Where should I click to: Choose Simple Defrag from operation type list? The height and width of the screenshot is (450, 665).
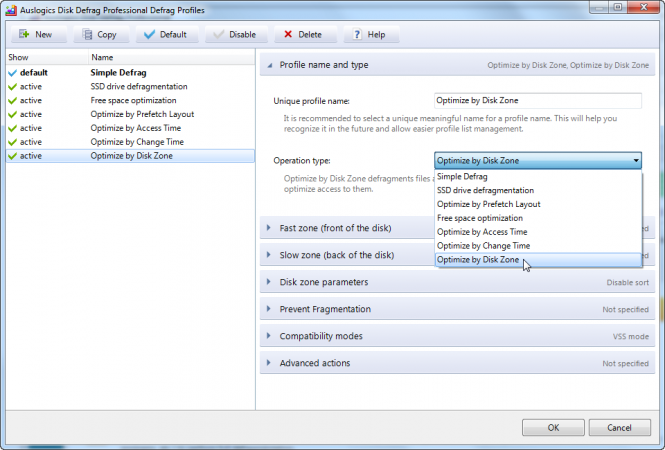tap(538, 176)
